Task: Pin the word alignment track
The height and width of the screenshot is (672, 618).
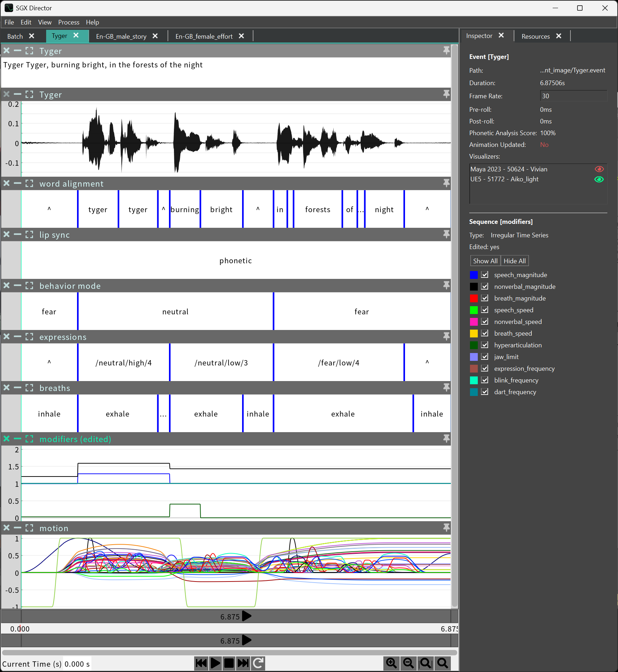Action: (x=446, y=183)
